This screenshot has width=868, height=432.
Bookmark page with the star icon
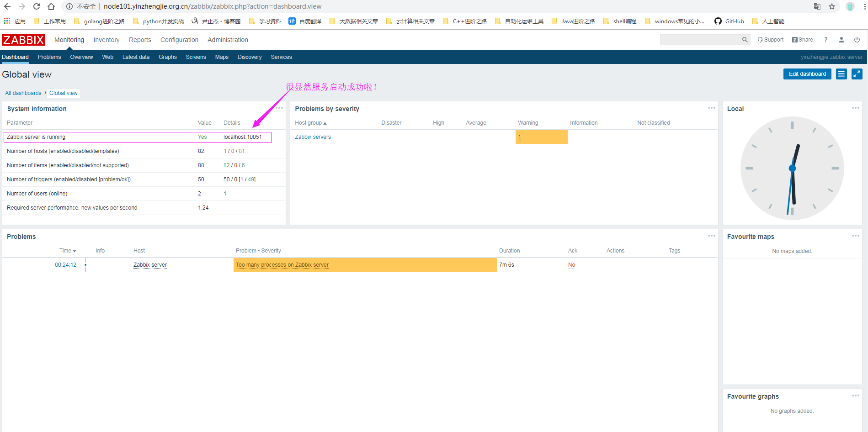point(832,6)
